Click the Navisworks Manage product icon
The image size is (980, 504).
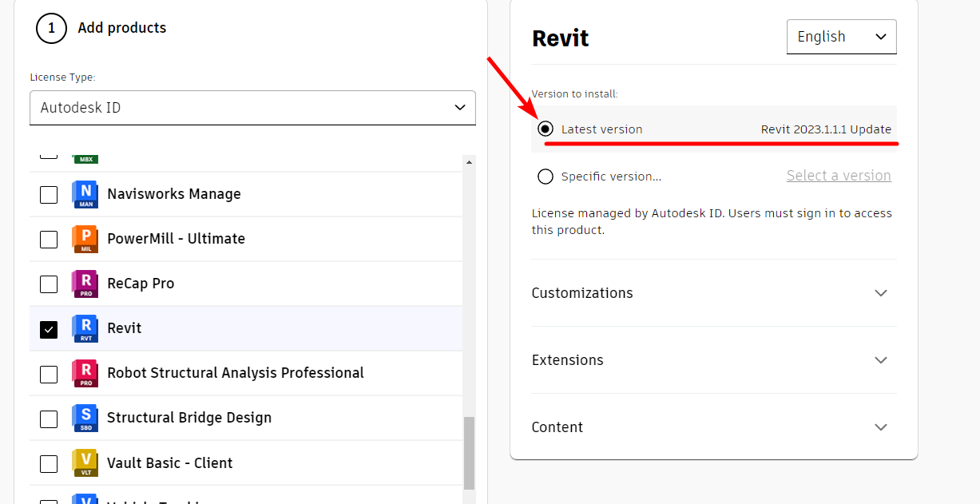pos(85,194)
